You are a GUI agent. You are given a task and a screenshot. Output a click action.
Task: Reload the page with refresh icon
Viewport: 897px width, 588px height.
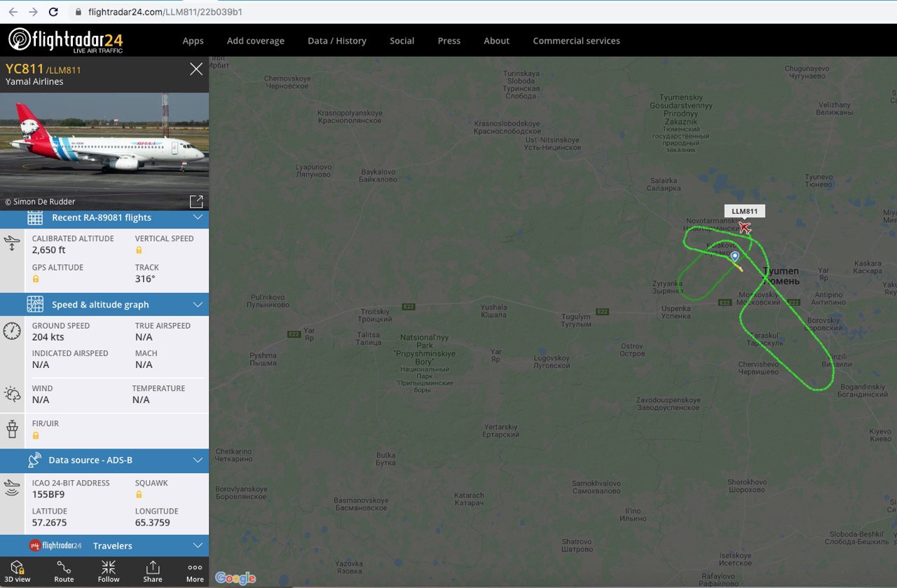pyautogui.click(x=53, y=12)
